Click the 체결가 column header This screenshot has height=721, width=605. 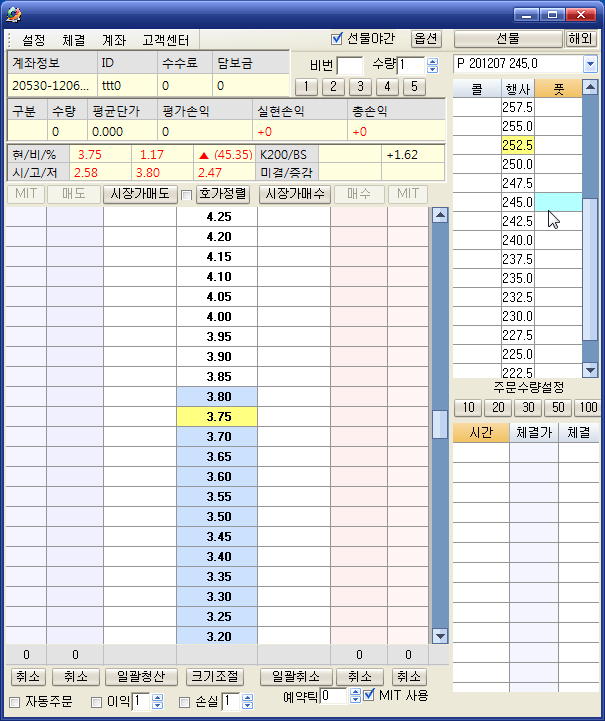(x=534, y=433)
